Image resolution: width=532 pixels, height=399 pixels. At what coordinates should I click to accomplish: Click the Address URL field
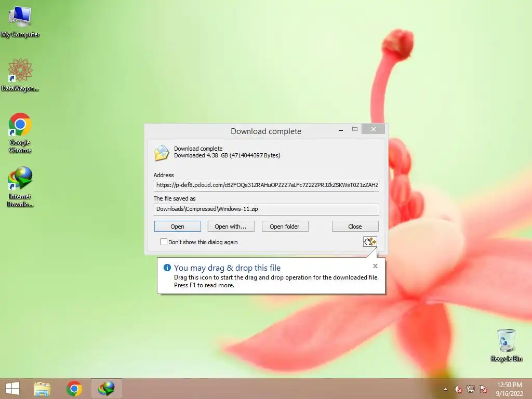point(267,185)
